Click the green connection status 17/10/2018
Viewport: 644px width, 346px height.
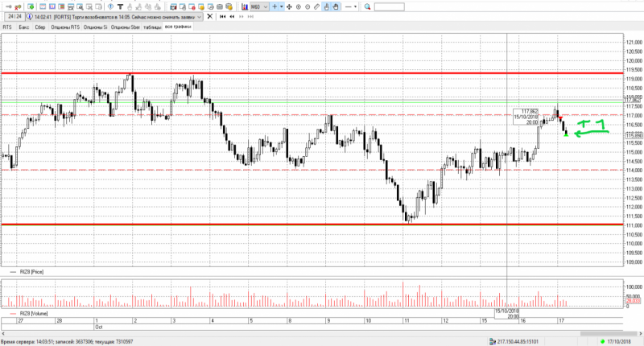coord(615,341)
